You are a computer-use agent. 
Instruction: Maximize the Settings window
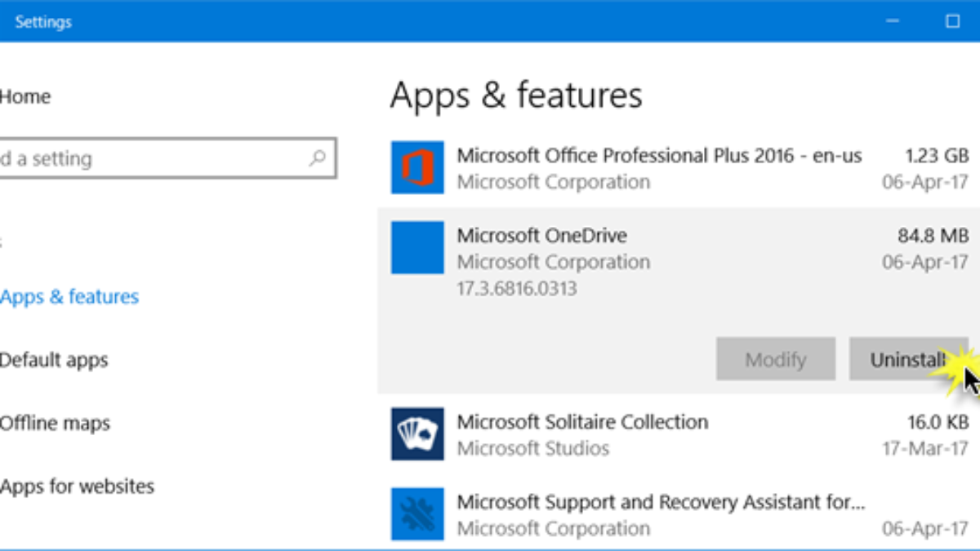(x=952, y=21)
